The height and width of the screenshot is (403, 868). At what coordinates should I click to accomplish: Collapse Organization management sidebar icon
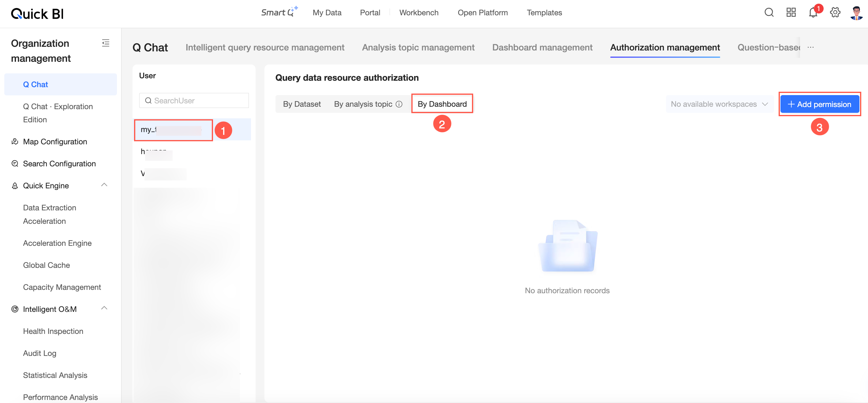pyautogui.click(x=106, y=43)
